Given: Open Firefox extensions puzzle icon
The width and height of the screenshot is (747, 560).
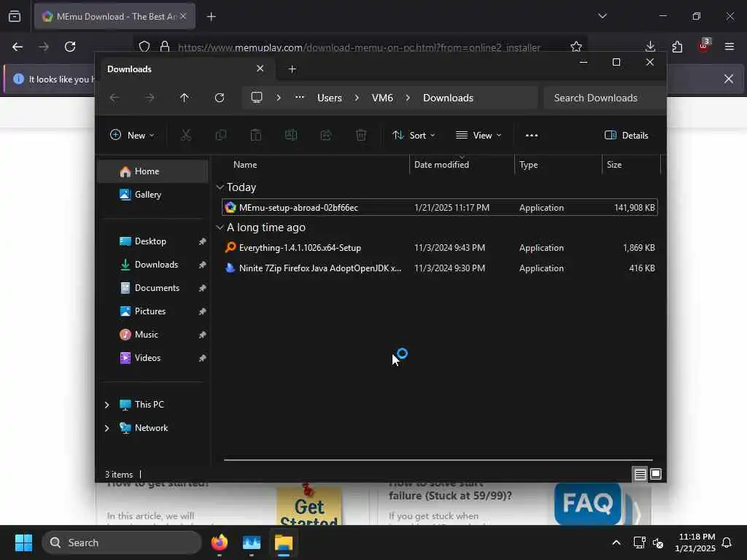Looking at the screenshot, I should (x=677, y=47).
